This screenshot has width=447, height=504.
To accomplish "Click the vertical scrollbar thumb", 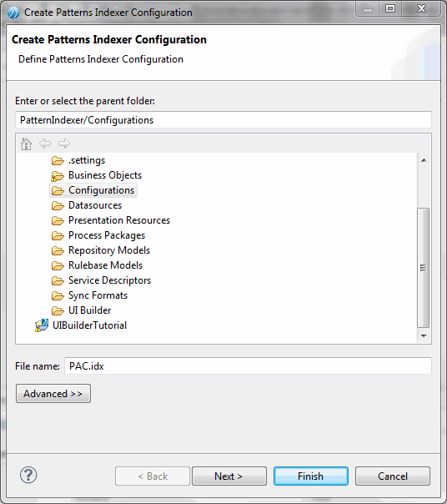I will click(423, 268).
